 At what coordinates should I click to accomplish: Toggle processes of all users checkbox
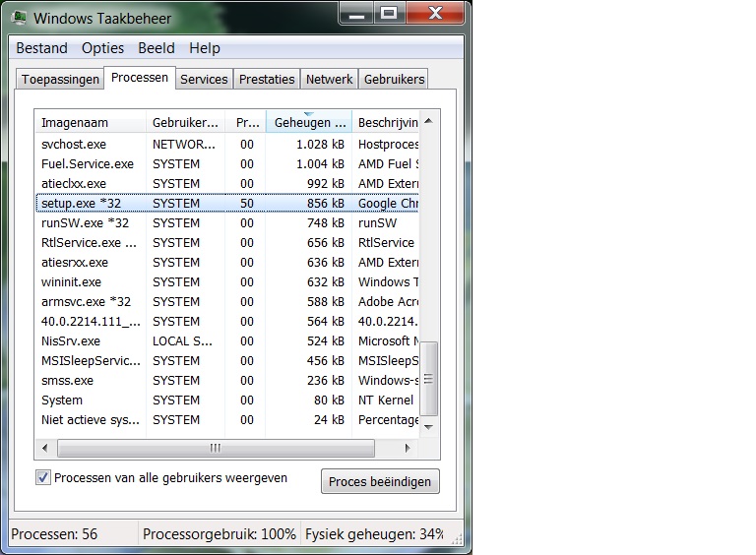43,477
